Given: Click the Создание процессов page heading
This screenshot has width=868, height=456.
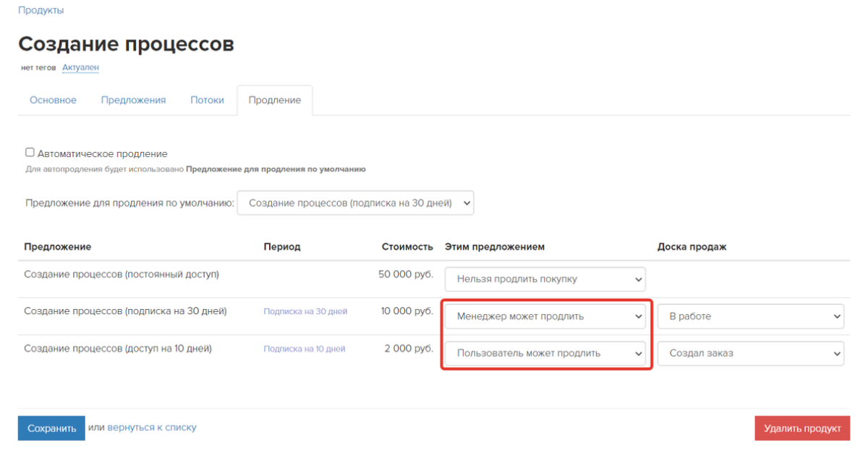Looking at the screenshot, I should pos(126,43).
